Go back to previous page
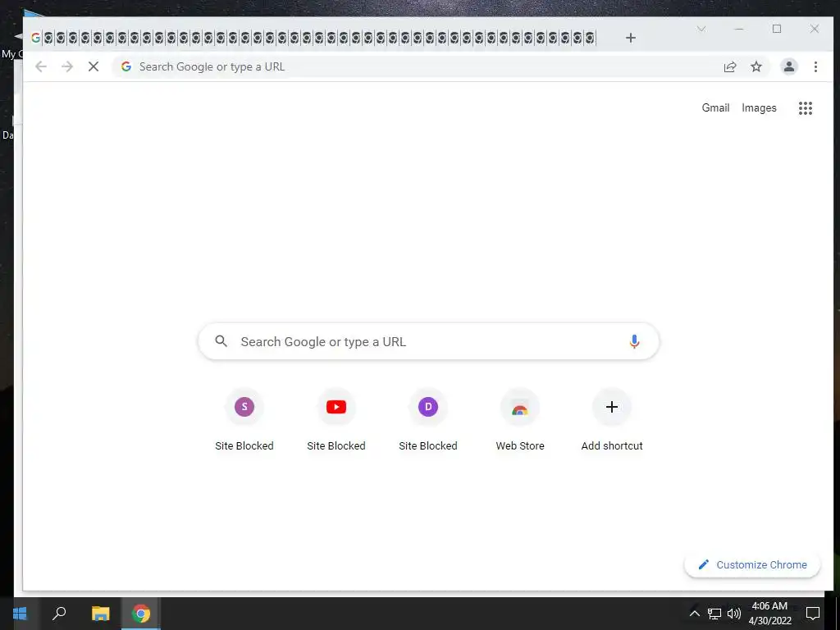840x630 pixels. pyautogui.click(x=41, y=66)
